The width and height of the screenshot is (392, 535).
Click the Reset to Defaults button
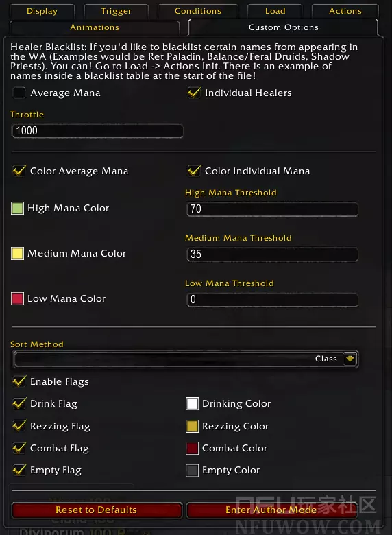click(97, 510)
